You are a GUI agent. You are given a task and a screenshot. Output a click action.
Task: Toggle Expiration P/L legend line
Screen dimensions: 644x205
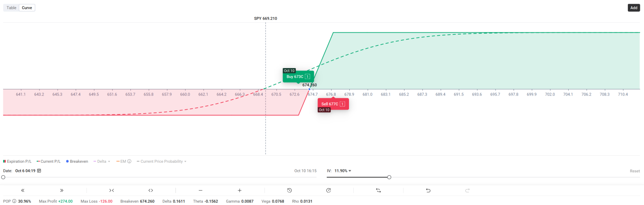click(17, 162)
